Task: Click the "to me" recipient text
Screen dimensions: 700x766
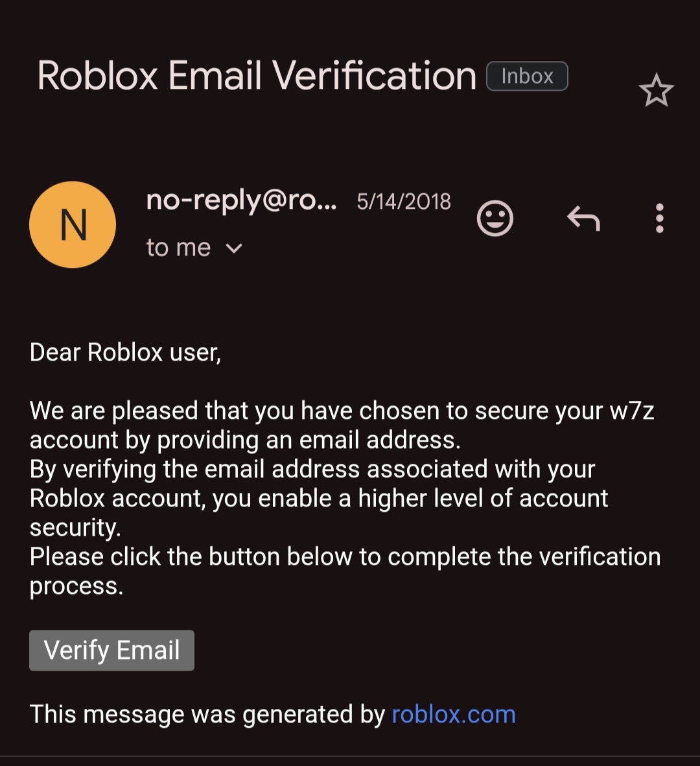Action: (178, 248)
